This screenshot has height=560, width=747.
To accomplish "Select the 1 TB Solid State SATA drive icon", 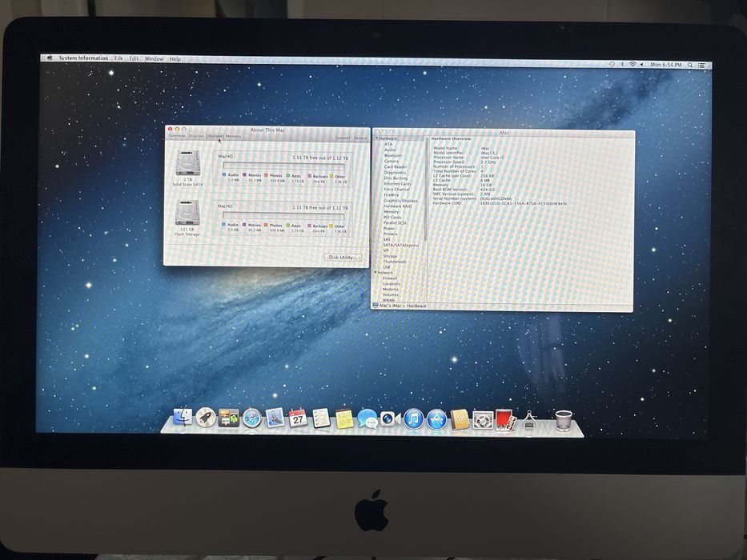I will 187,163.
